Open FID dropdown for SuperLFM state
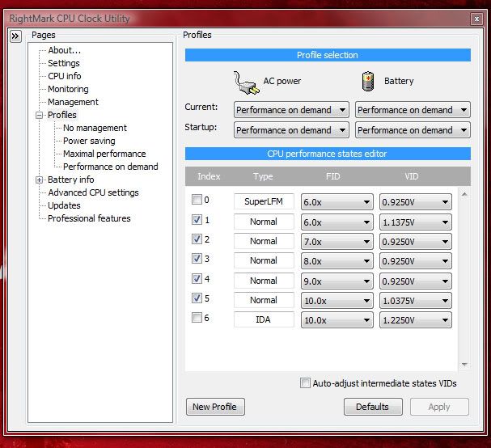491x448 pixels. [x=337, y=202]
